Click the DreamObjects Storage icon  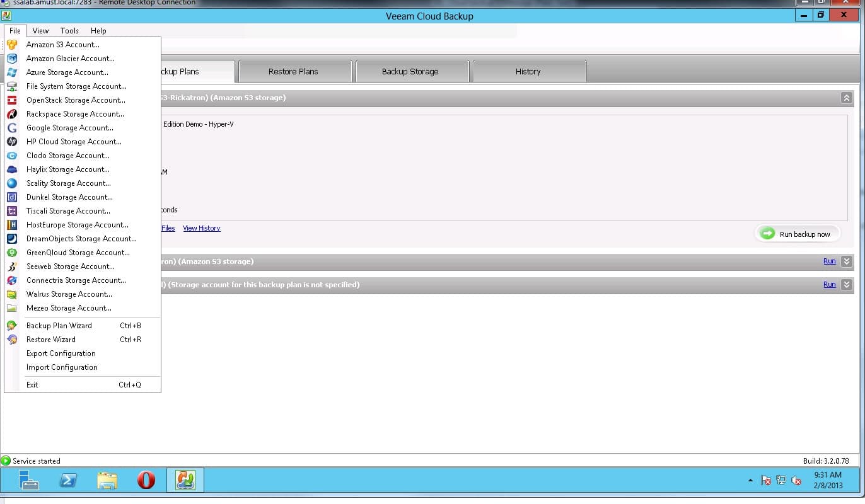(12, 239)
